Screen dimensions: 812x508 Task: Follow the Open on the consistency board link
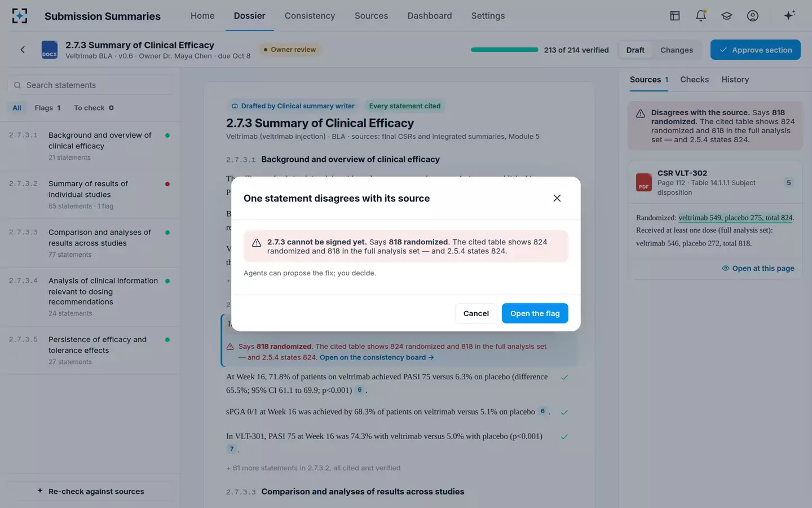(x=377, y=357)
